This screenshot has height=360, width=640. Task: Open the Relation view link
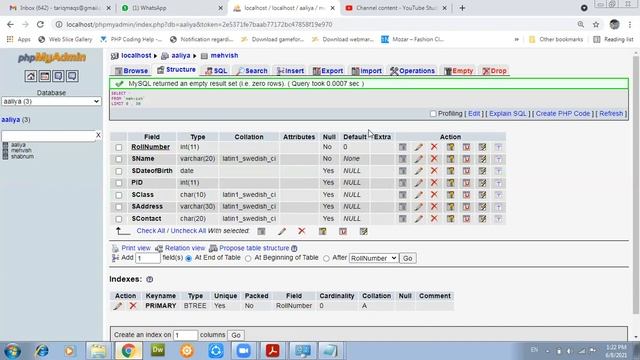(184, 248)
